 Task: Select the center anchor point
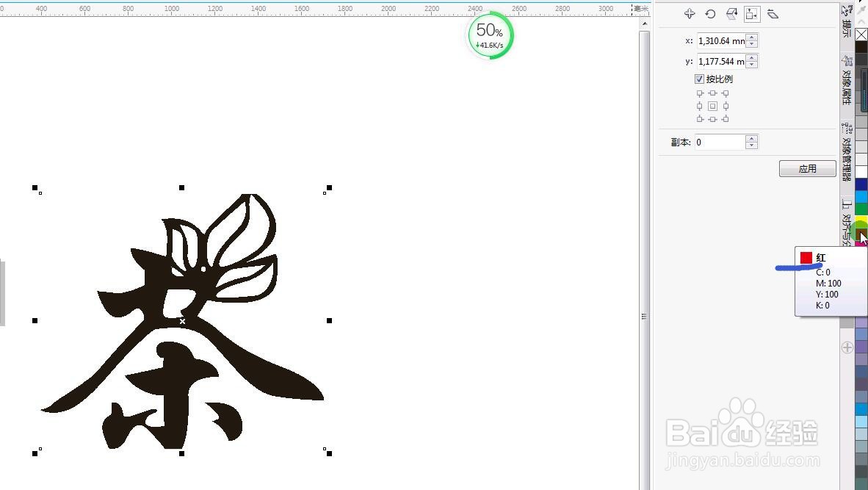tap(712, 107)
